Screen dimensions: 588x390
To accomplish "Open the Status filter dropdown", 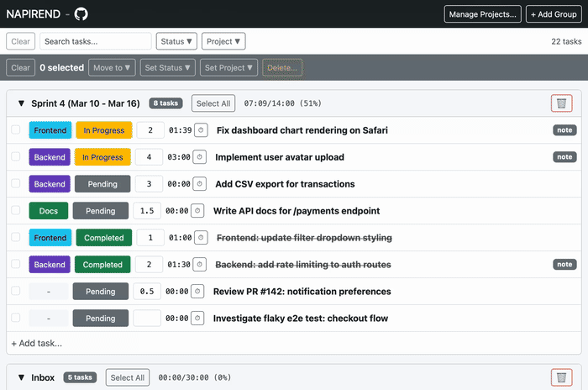I will click(177, 41).
